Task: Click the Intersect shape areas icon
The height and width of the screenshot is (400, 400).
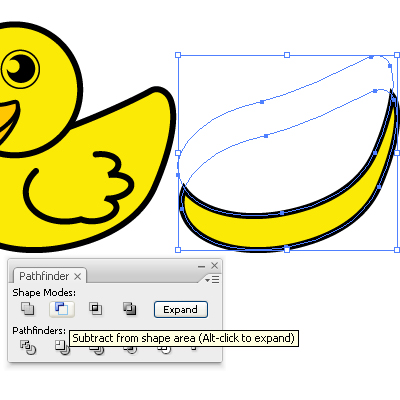Action: tap(96, 309)
